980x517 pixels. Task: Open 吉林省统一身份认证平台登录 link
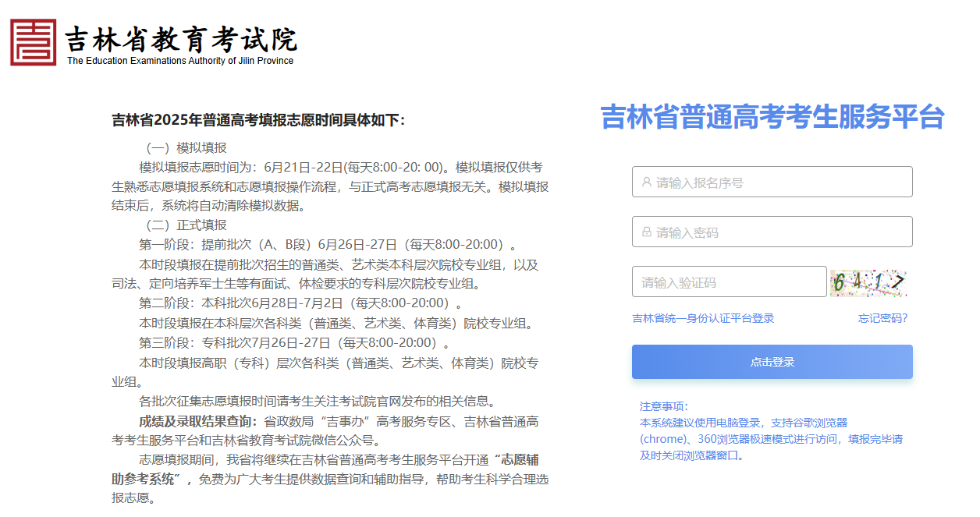(703, 318)
